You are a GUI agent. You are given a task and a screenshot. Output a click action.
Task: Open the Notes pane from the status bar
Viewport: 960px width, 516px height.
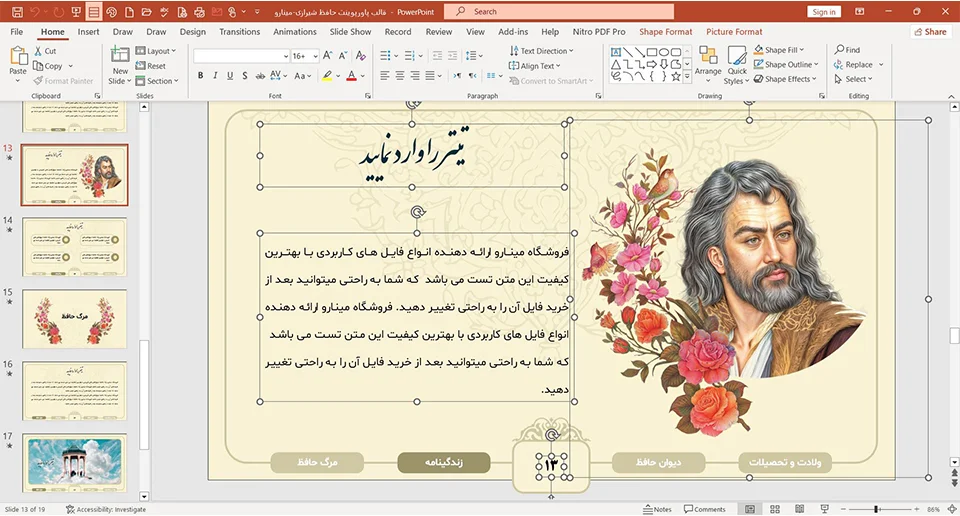[x=657, y=509]
